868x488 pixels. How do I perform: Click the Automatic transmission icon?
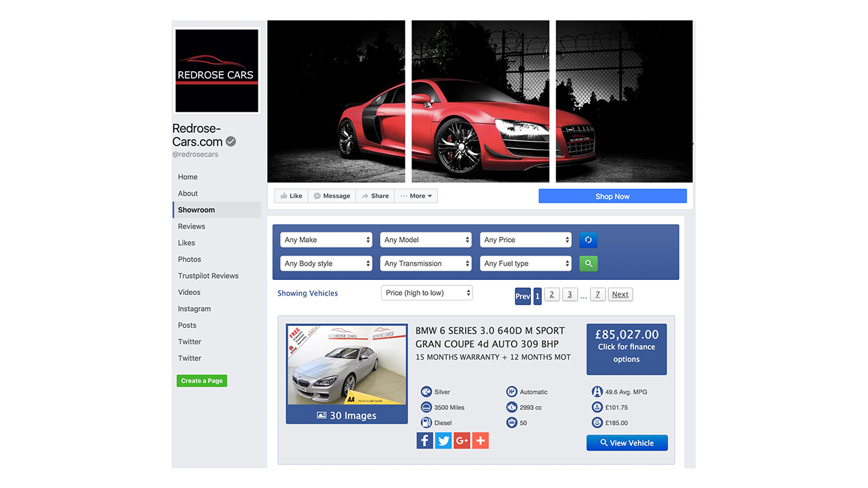(x=511, y=392)
